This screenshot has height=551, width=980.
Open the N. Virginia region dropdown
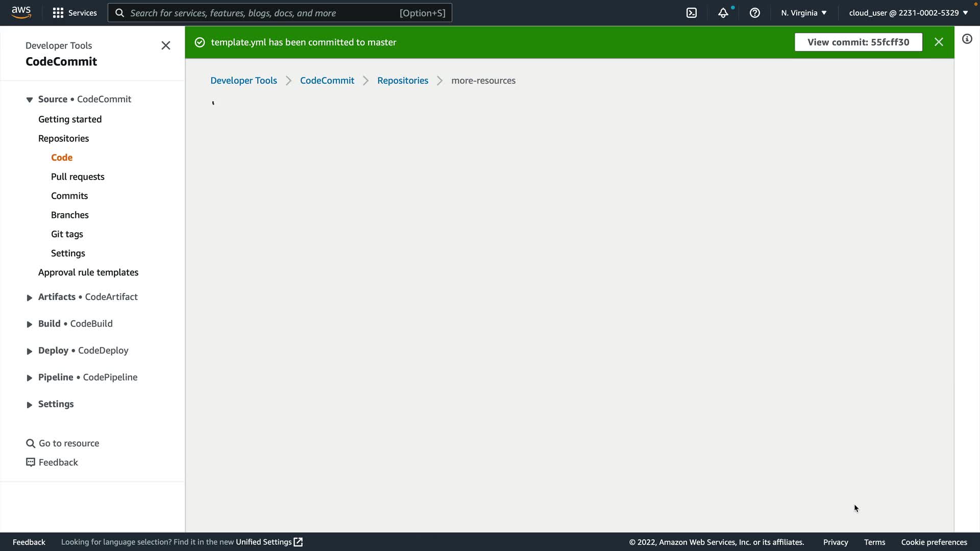coord(803,13)
